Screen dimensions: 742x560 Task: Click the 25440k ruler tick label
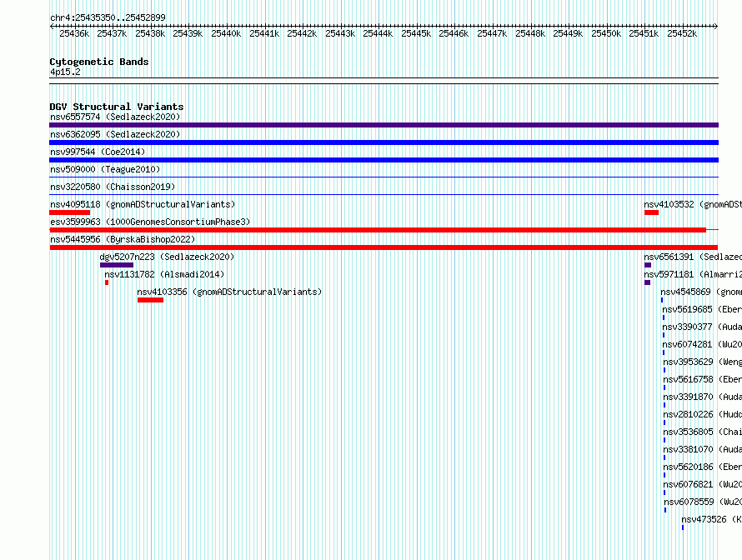pyautogui.click(x=226, y=33)
